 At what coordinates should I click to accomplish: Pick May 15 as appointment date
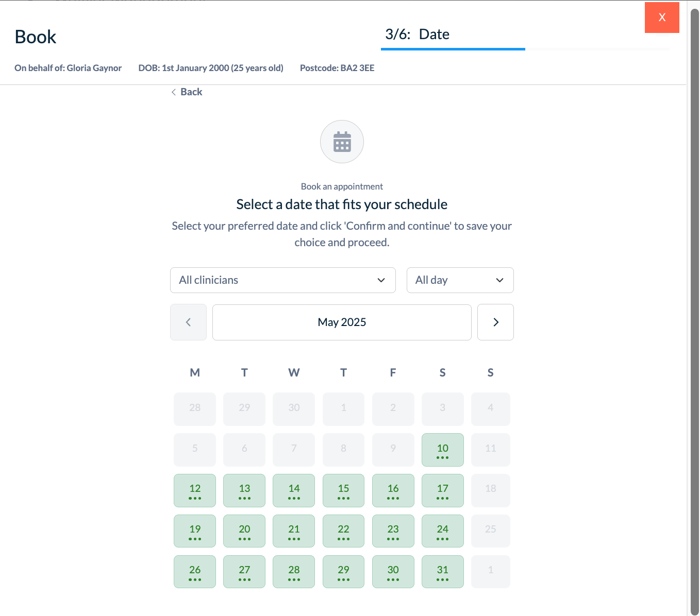pos(343,490)
